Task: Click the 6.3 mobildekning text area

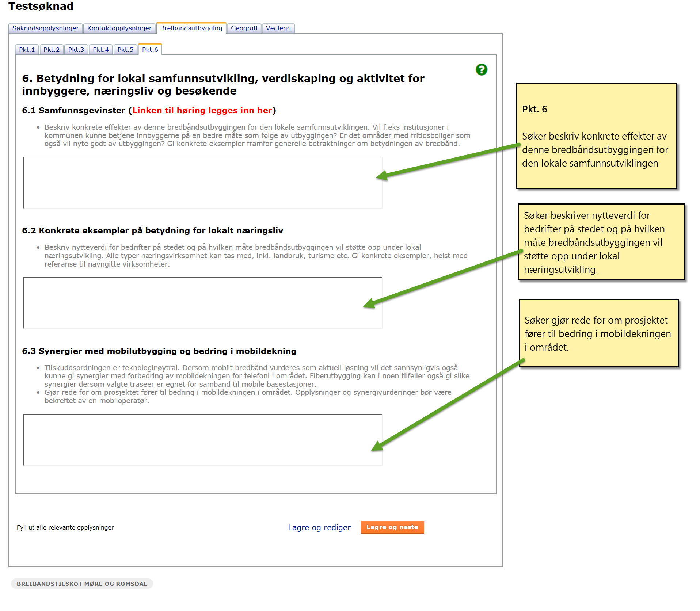Action: (x=203, y=440)
